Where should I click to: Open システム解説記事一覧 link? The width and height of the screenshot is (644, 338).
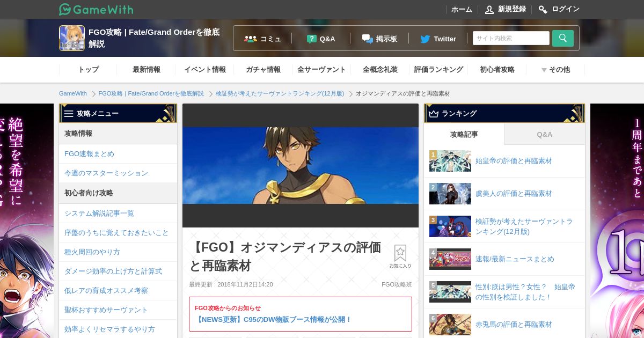point(118,214)
